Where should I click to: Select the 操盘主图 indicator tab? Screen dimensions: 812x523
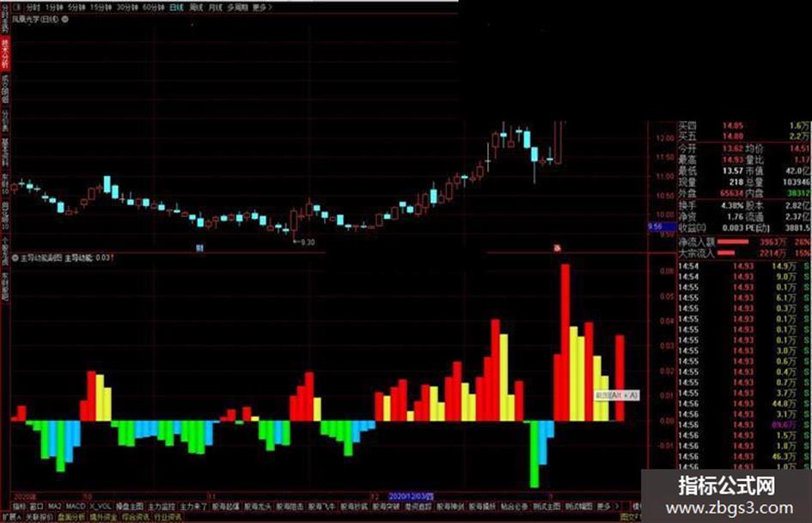tap(130, 507)
